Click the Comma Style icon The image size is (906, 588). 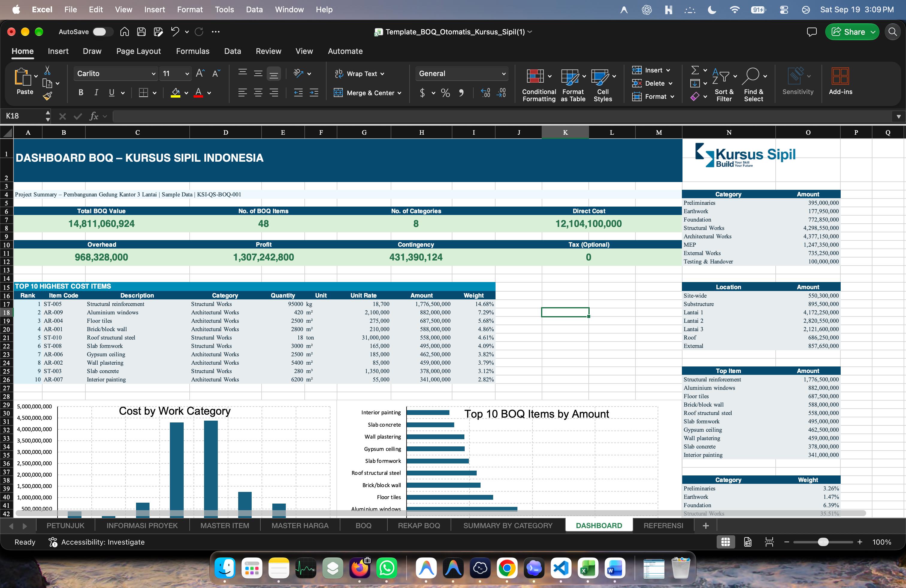click(x=461, y=93)
